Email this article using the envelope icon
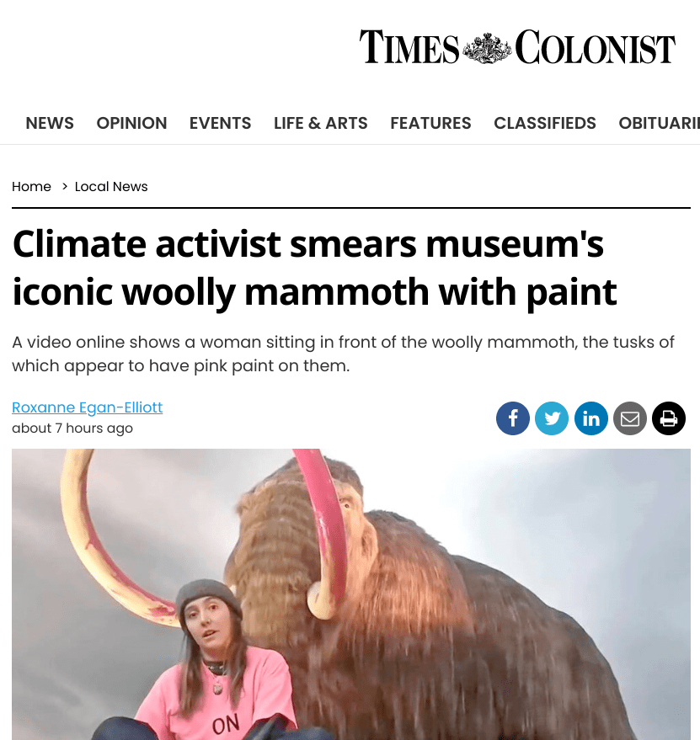This screenshot has width=700, height=740. tap(630, 418)
